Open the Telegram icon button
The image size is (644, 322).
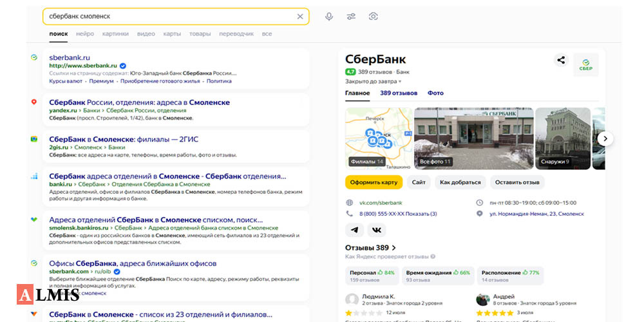point(354,230)
